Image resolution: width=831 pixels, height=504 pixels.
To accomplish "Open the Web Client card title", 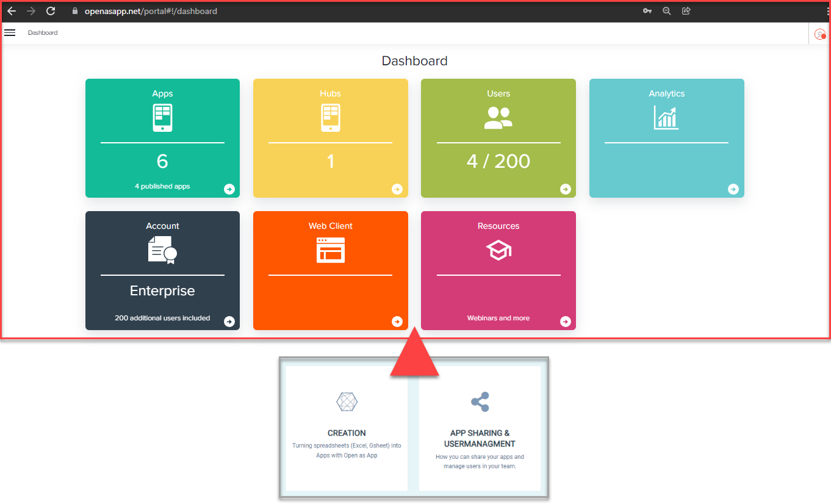I will [330, 226].
